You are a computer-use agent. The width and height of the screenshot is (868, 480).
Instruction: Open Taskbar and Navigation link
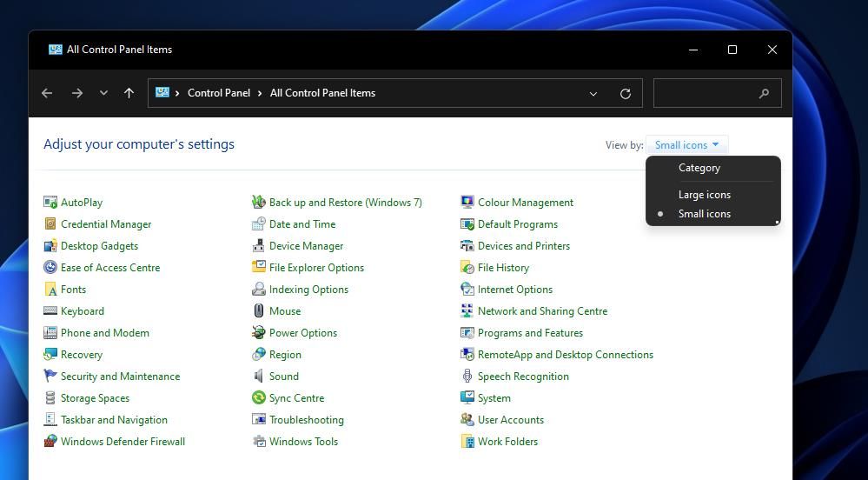(114, 420)
